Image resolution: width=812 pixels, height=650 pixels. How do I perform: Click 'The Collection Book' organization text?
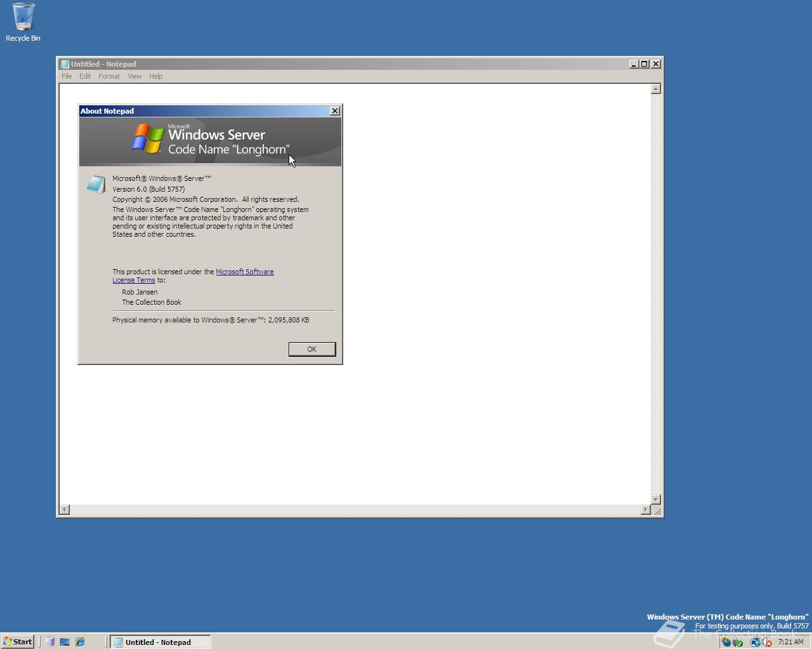coord(152,302)
